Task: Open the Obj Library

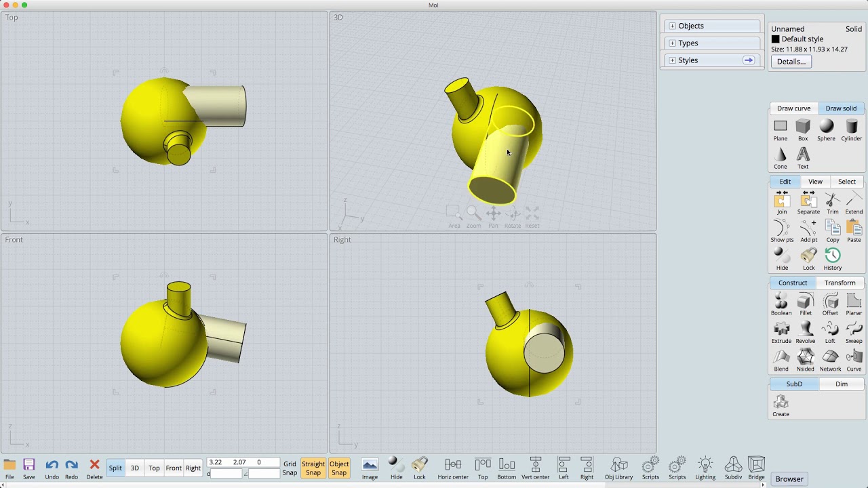Action: point(618,468)
